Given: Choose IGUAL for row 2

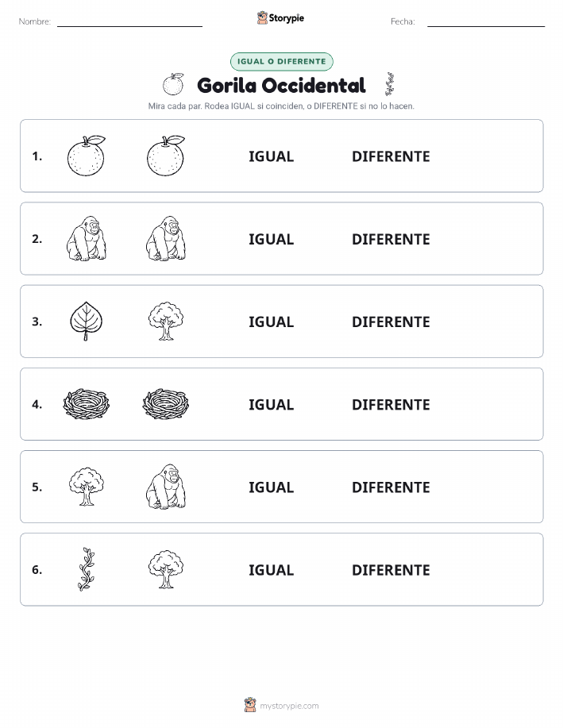Looking at the screenshot, I should coord(272,239).
